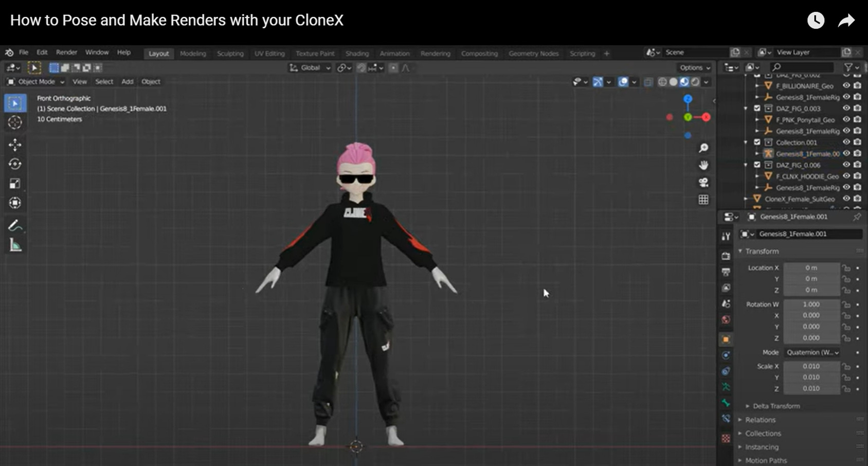This screenshot has width=868, height=466.
Task: Open the viewport Options dropdown
Action: pyautogui.click(x=695, y=68)
